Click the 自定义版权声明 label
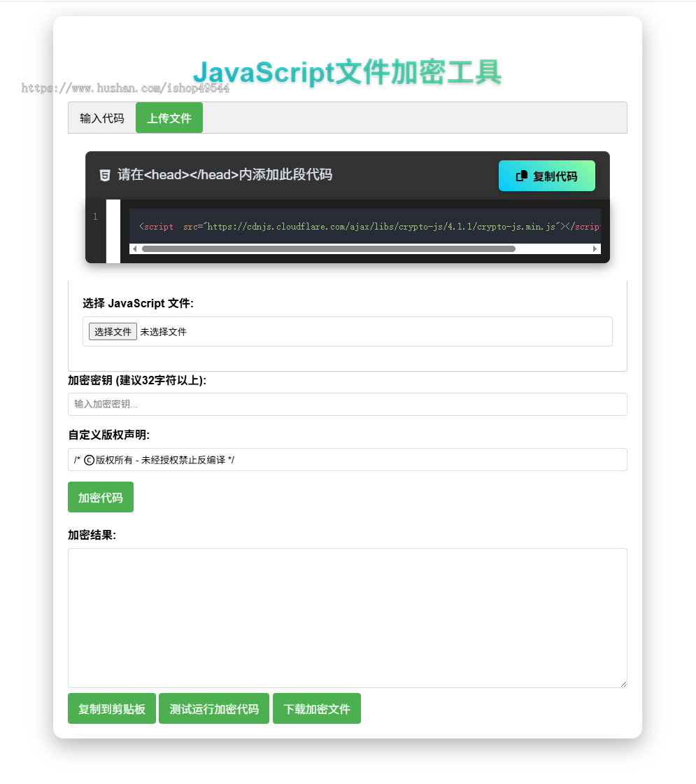 pos(109,435)
